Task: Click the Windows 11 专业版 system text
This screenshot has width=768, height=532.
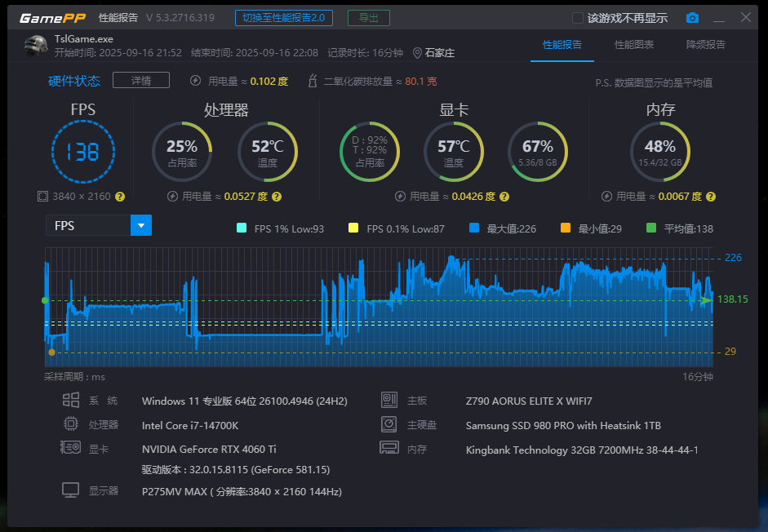Action: click(x=244, y=401)
